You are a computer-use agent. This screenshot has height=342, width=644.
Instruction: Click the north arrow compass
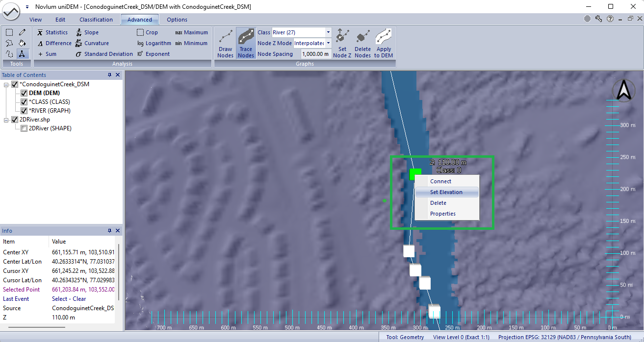tap(623, 91)
